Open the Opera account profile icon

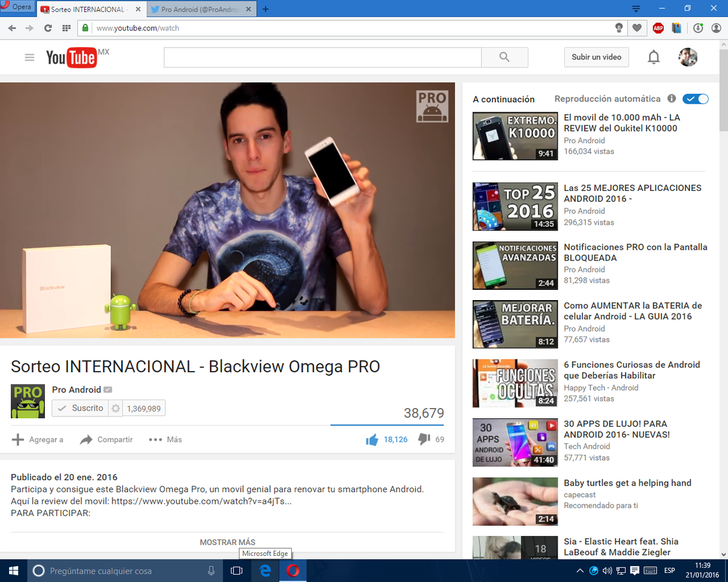pos(715,28)
